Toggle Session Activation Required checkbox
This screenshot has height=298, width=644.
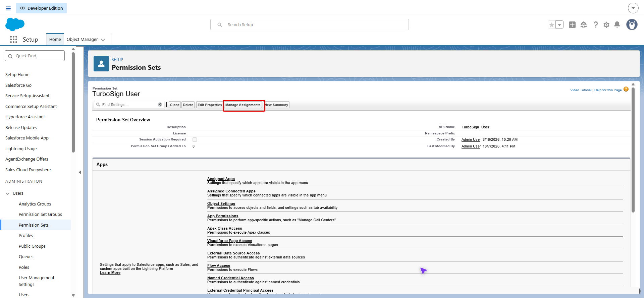(x=195, y=139)
